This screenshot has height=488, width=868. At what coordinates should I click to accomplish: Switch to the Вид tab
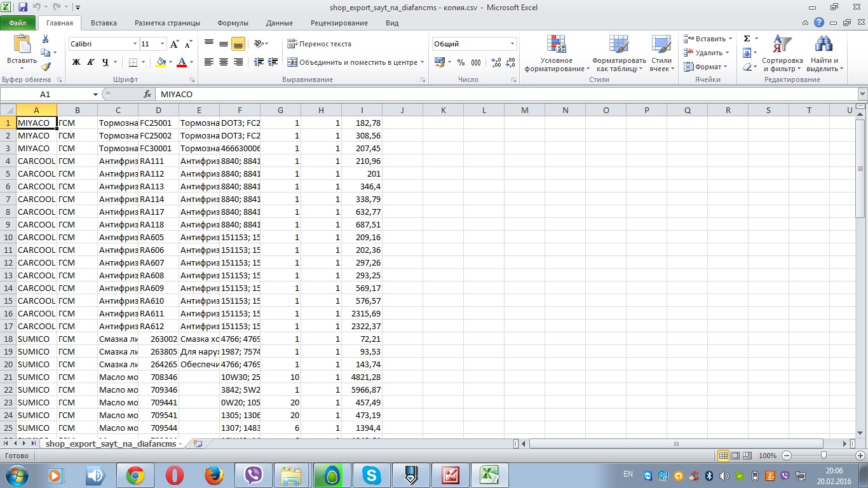[392, 23]
